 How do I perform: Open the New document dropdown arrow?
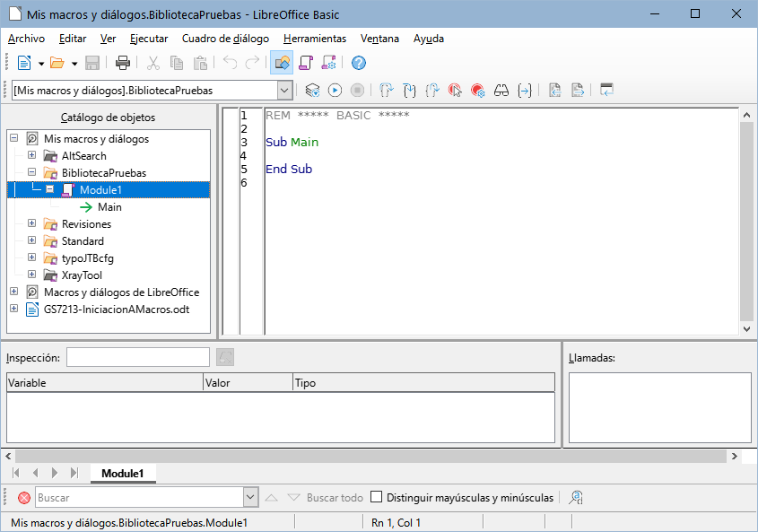coord(41,64)
